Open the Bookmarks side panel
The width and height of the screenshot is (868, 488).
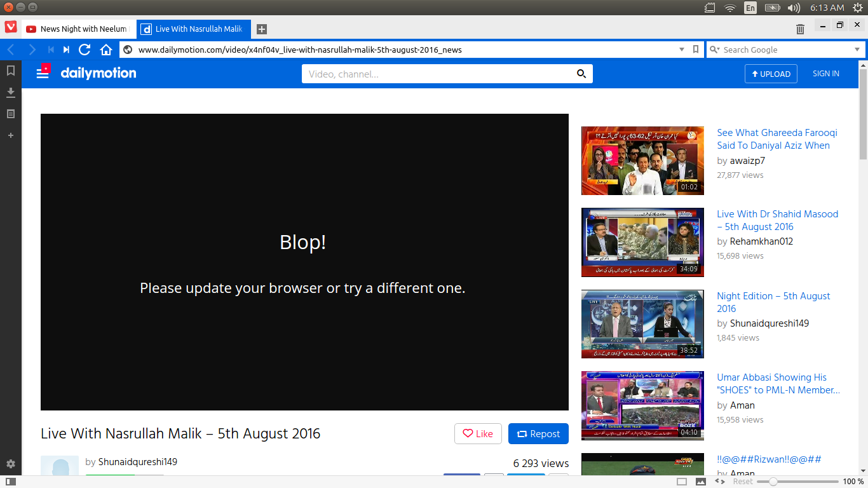pyautogui.click(x=11, y=71)
